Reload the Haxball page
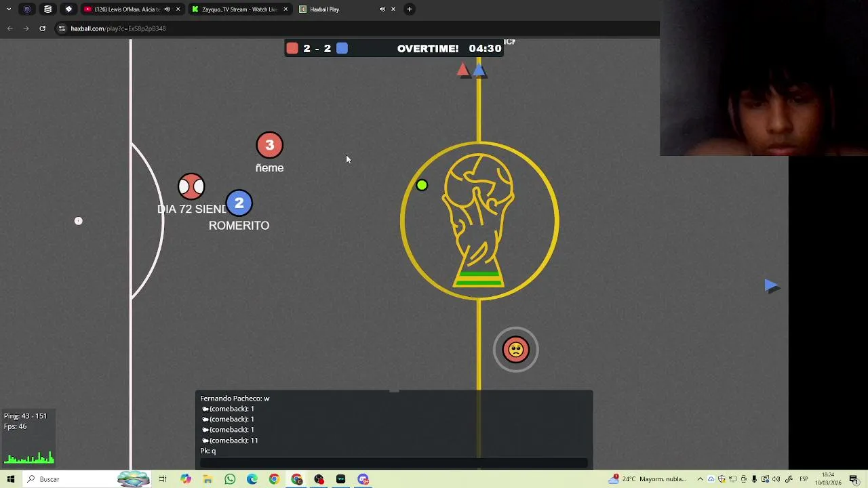Screen dimensions: 868x488 (42, 28)
